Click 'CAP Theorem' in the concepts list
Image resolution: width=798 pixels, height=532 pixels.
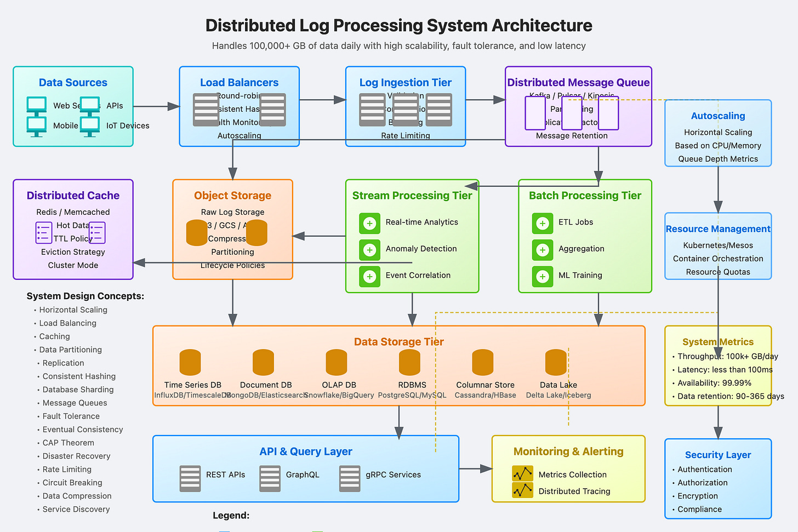tap(69, 443)
